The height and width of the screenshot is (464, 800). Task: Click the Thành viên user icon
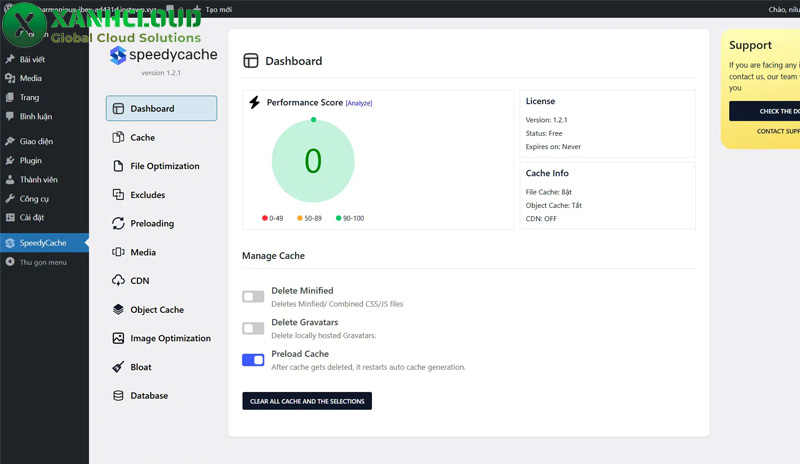click(10, 180)
